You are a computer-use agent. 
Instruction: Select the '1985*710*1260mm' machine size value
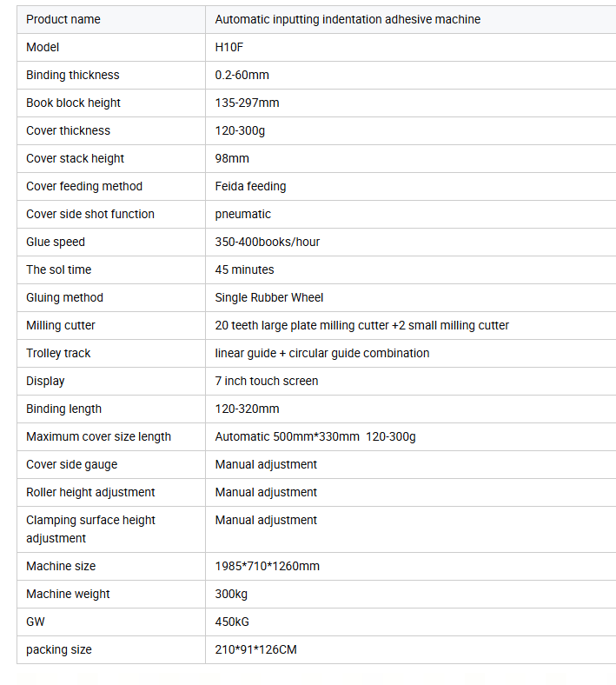tap(268, 567)
